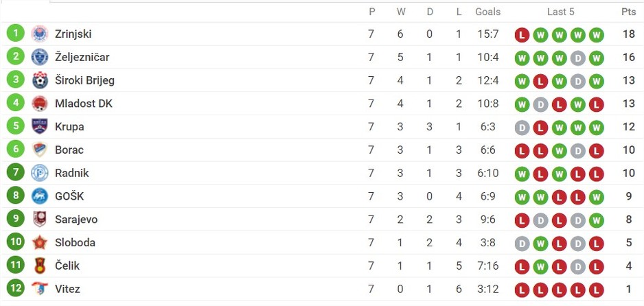Open the Sloboda star logo
Viewport: 644px width, 306px height.
[x=40, y=242]
